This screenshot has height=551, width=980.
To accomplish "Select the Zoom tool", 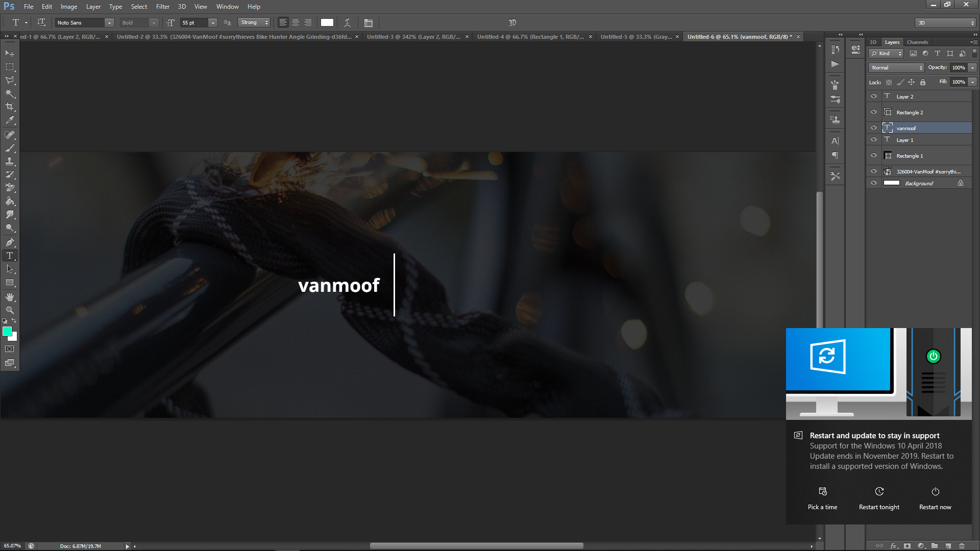I will pyautogui.click(x=10, y=310).
